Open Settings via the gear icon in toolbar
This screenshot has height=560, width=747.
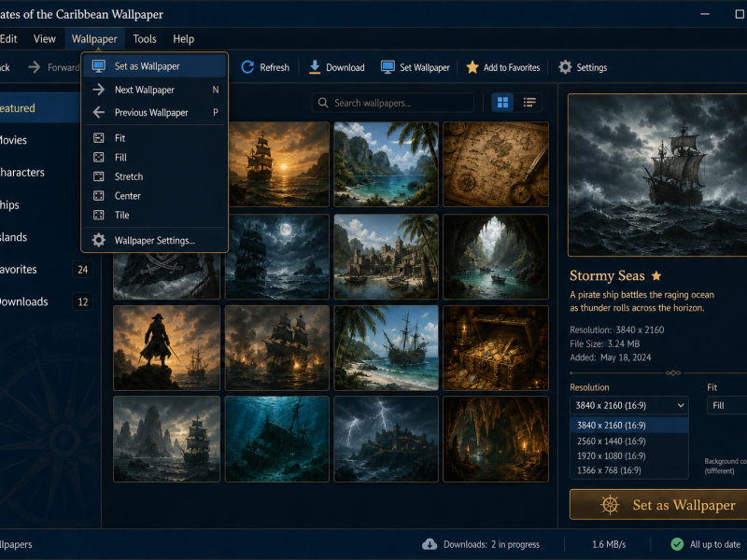click(565, 67)
